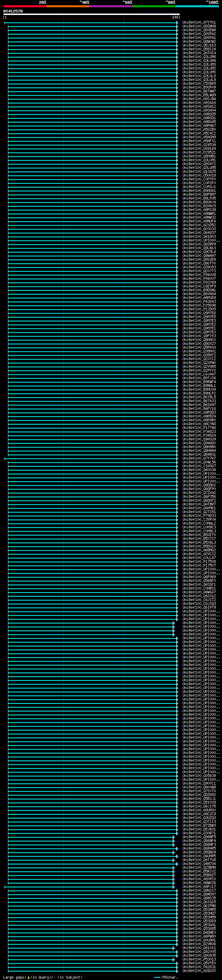Viewport: 222px width, 980px height.
Task: Select the UniRef100_P53013 label
Action: pyautogui.click(x=199, y=959)
